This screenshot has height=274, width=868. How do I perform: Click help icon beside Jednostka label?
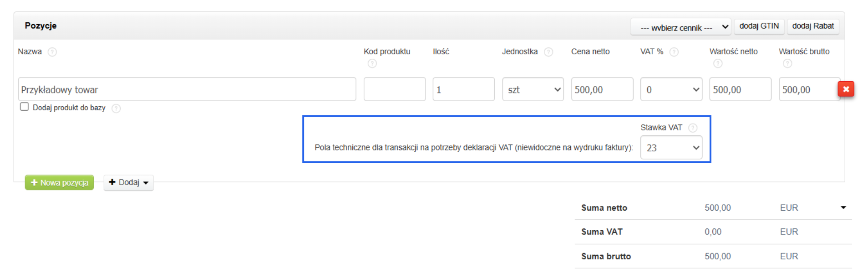548,52
